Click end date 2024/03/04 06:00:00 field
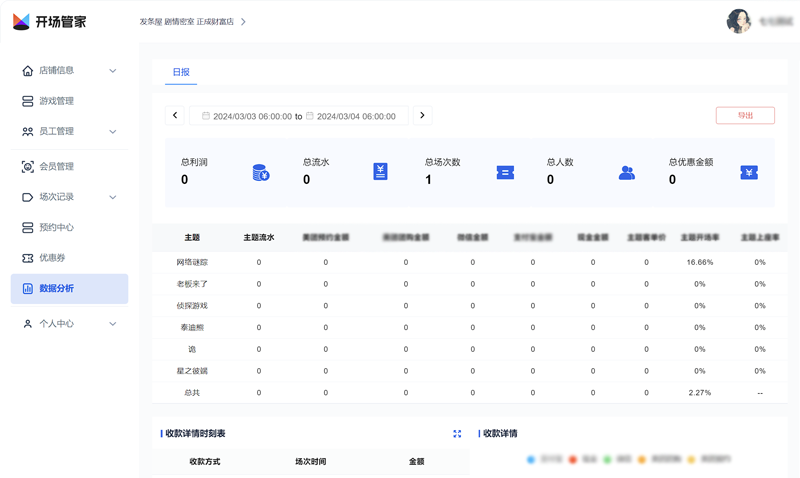Image resolution: width=800 pixels, height=478 pixels. click(x=356, y=116)
